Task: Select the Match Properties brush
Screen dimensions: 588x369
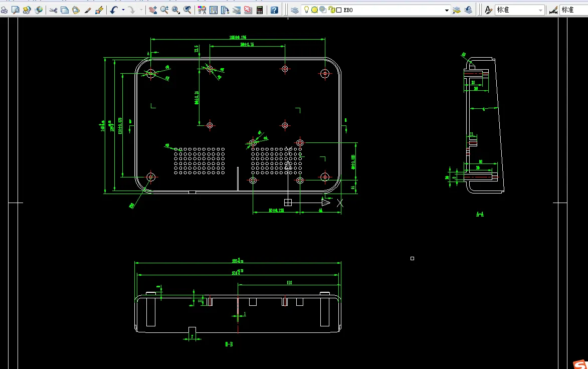Action: (88, 10)
